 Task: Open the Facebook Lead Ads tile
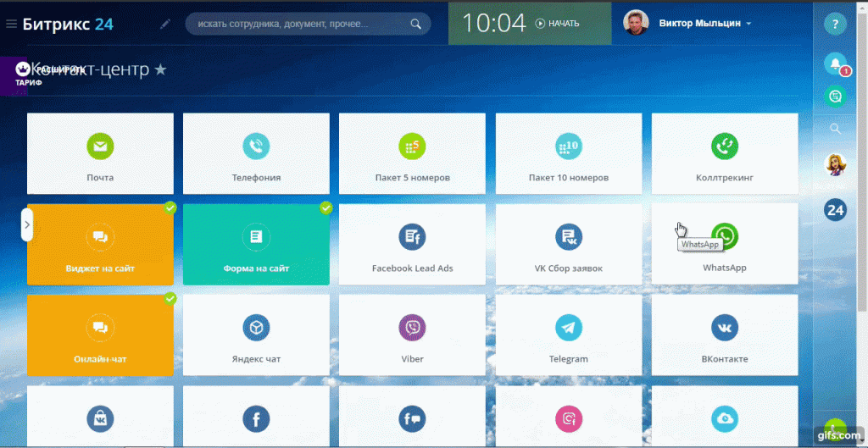click(x=413, y=245)
